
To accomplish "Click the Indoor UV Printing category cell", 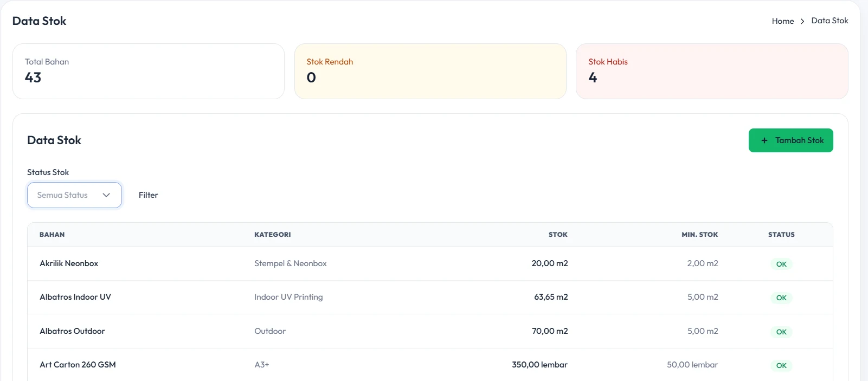I will [288, 297].
